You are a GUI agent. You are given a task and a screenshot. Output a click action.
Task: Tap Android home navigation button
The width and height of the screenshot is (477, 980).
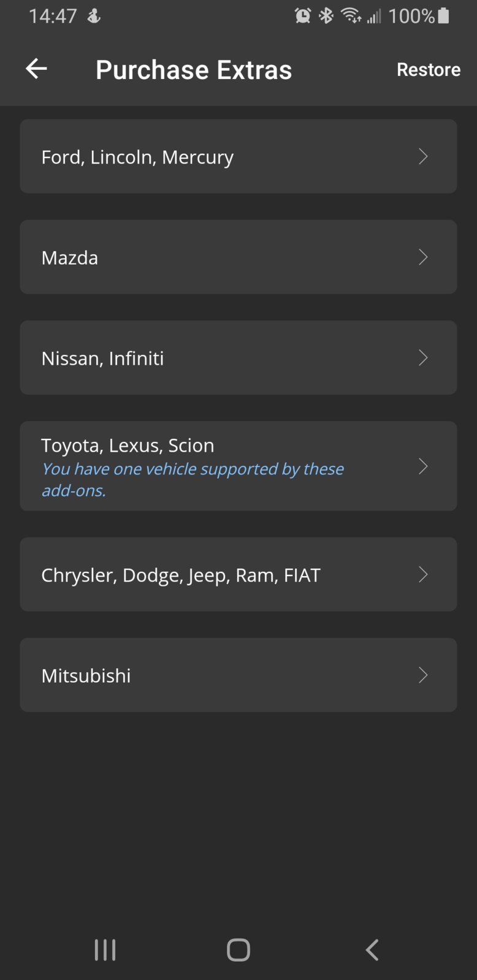238,950
